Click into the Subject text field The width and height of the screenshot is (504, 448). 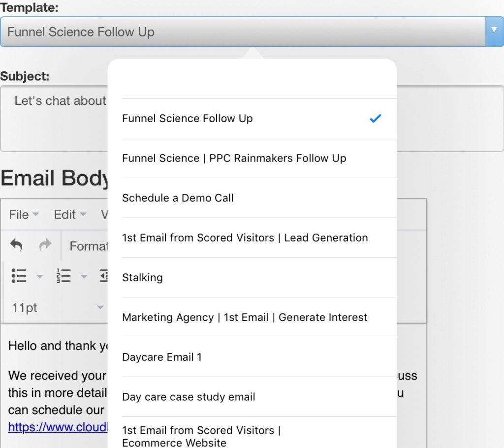point(59,118)
